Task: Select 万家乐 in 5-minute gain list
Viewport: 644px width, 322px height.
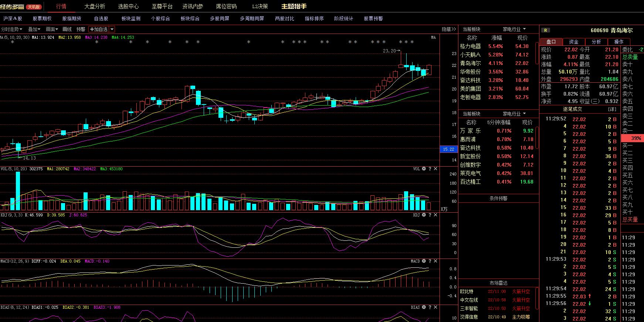Action: pyautogui.click(x=470, y=131)
